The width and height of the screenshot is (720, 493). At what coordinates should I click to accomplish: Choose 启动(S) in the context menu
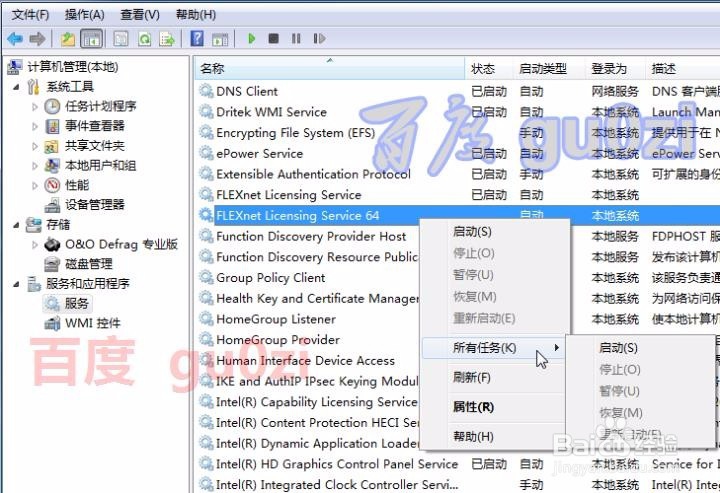click(x=472, y=231)
